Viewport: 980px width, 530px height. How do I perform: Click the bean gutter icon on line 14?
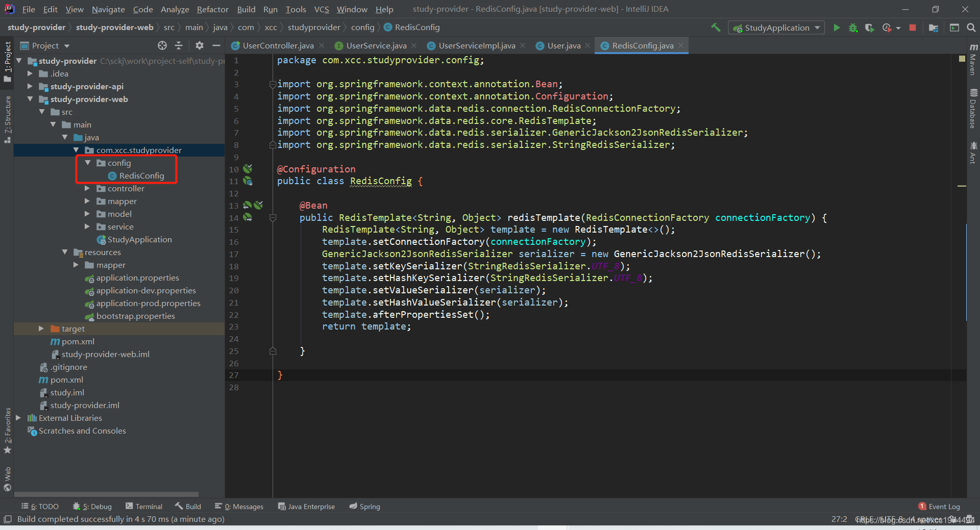[x=248, y=217]
